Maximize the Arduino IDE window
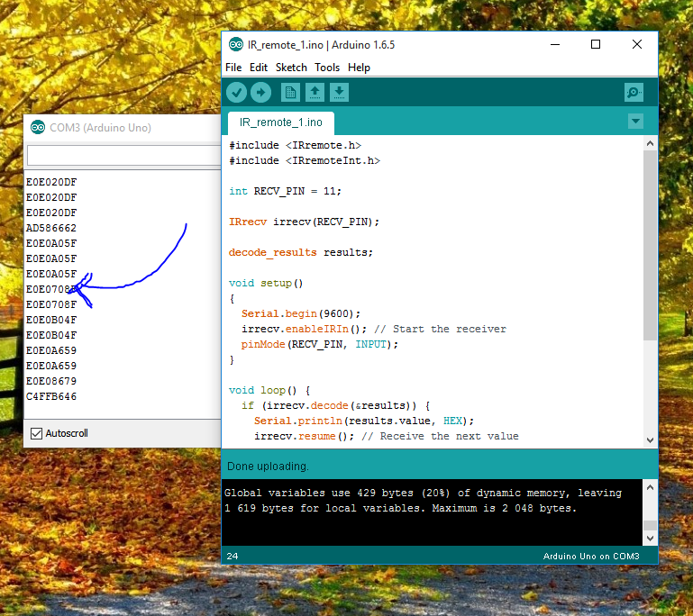Screen dimensions: 693x616 [595, 45]
